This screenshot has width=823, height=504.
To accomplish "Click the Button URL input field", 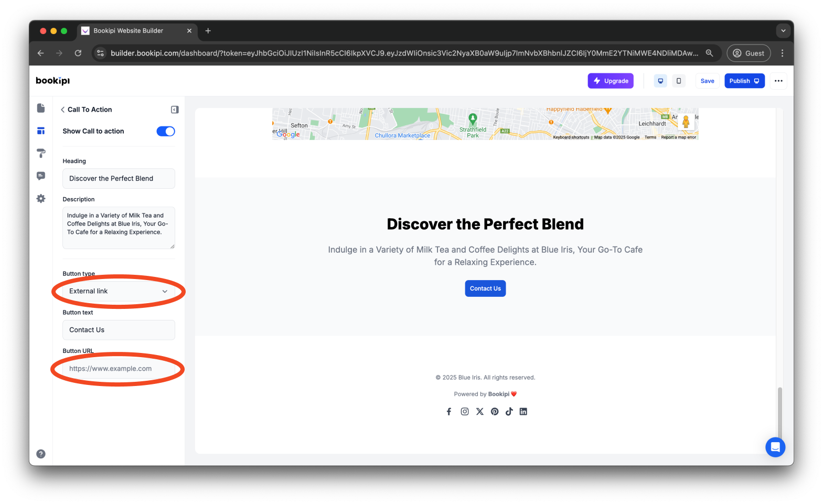I will click(119, 369).
